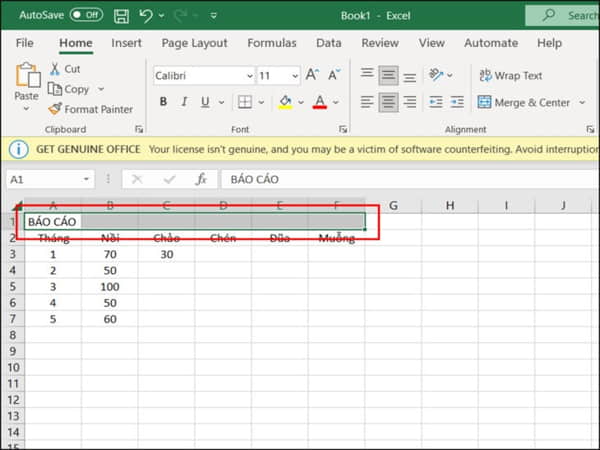Switch to the Automate tab

point(491,43)
